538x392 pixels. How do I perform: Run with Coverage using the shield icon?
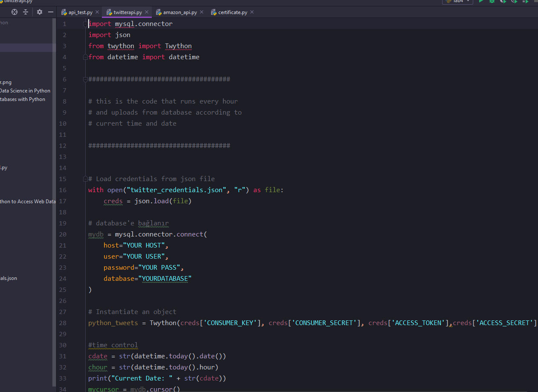(503, 1)
